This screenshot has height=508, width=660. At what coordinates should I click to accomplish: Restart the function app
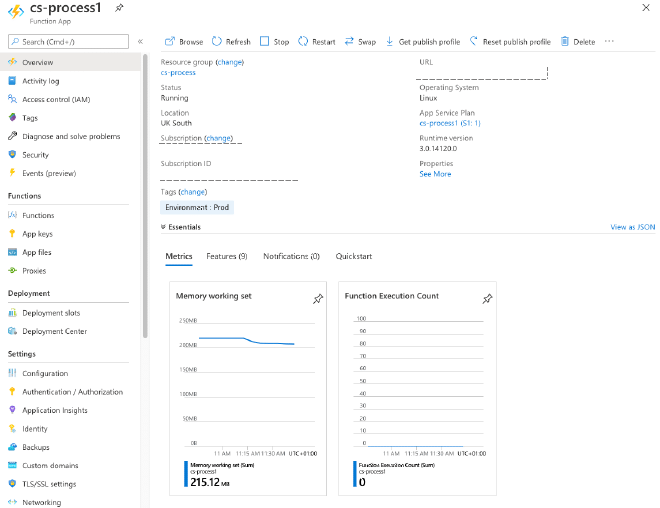pyautogui.click(x=317, y=42)
